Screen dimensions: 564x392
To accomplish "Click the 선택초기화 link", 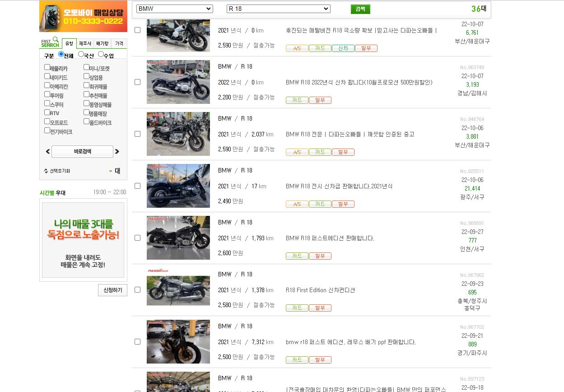I will (x=60, y=171).
